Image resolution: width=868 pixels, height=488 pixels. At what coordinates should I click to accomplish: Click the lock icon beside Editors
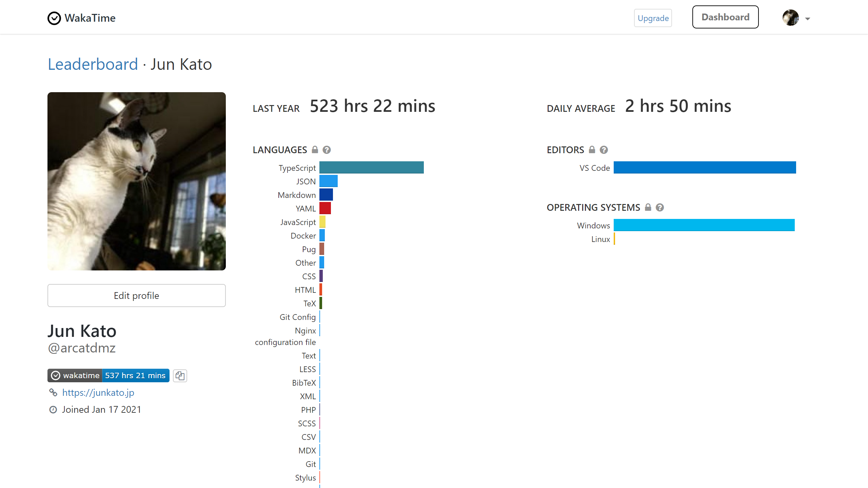pyautogui.click(x=592, y=149)
